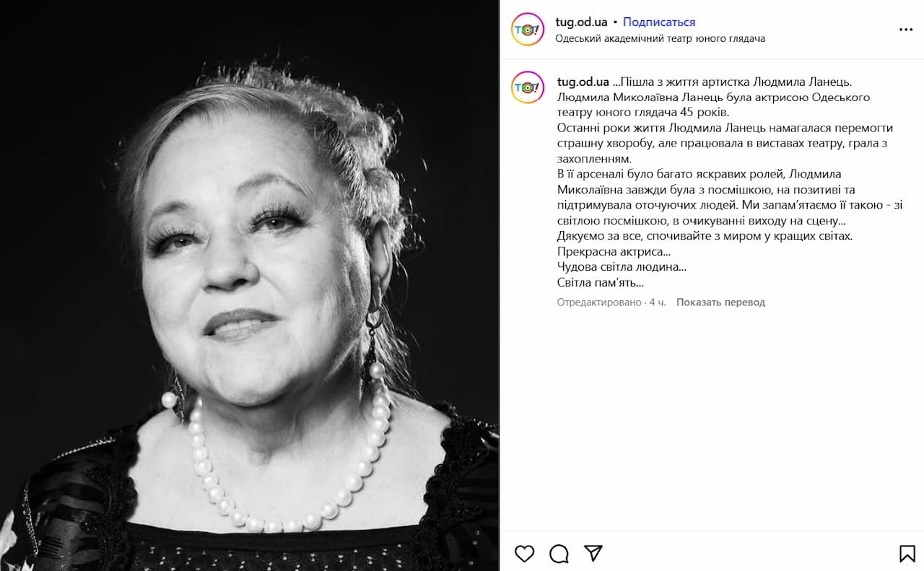This screenshot has width=924, height=571.
Task: Click the caption line Прекрасна актриса
Action: coord(614,251)
